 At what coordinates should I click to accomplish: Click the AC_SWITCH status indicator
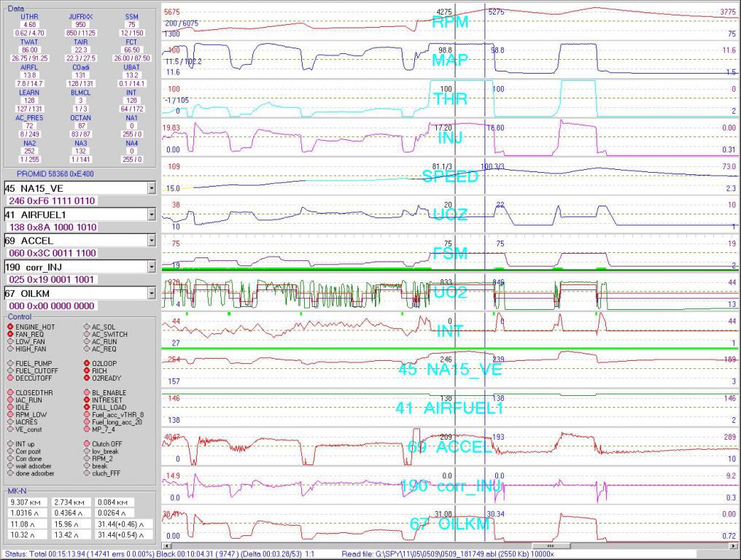(87, 334)
